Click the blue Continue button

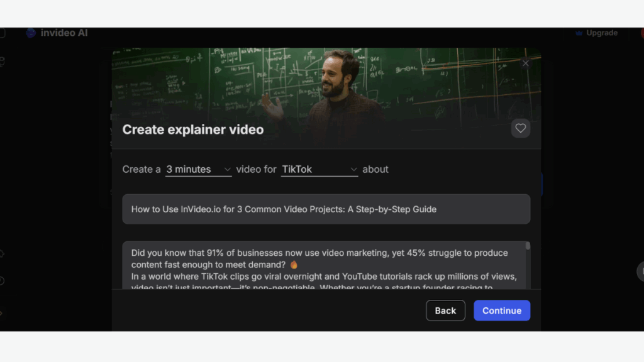502,310
